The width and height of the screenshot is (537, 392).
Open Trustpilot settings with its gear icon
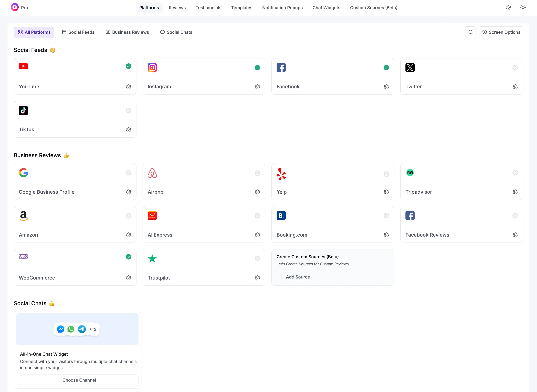click(257, 278)
